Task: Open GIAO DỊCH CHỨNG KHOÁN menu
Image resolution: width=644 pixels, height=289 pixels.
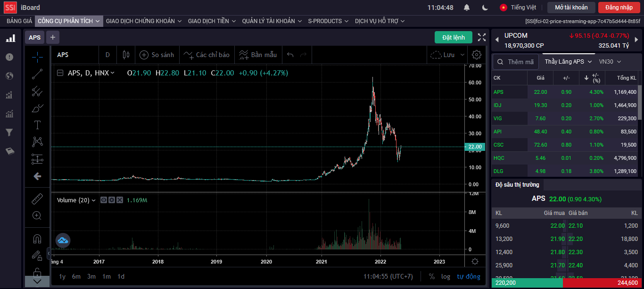Action: pos(144,21)
